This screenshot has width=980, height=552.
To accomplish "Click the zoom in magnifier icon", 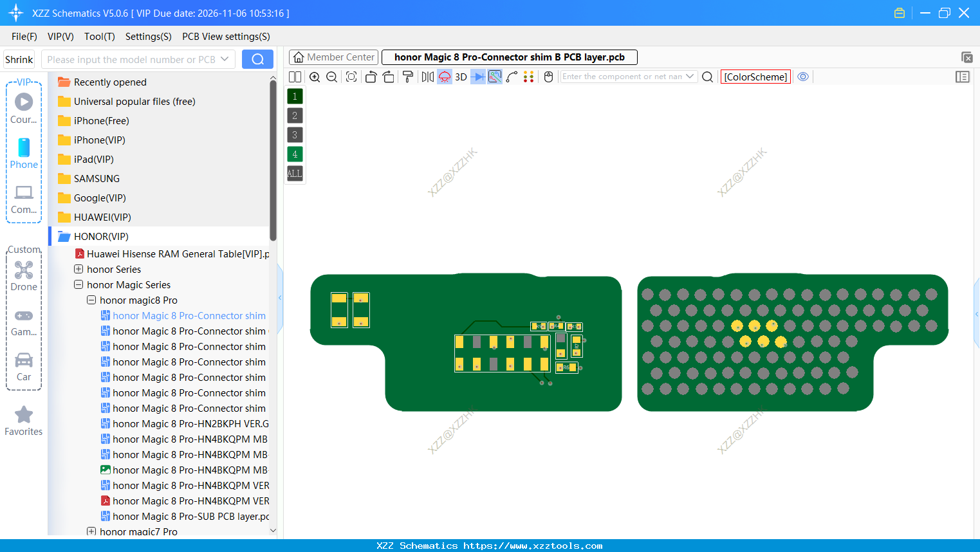I will (x=315, y=77).
